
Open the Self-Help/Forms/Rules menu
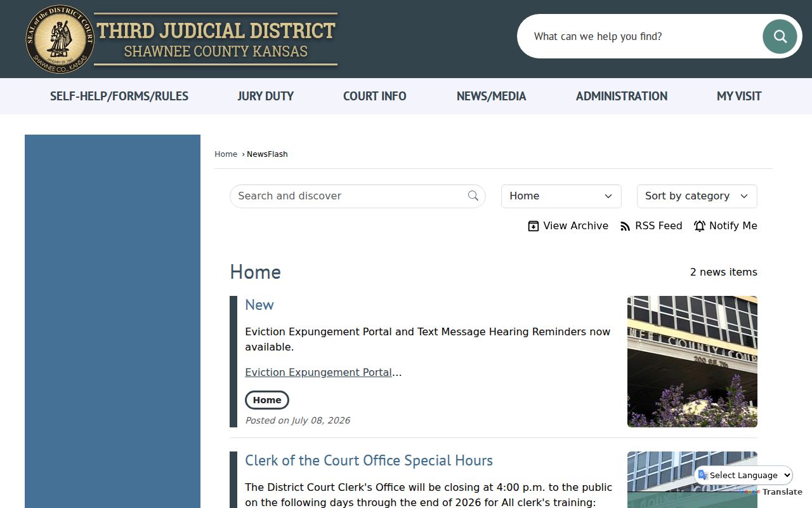tap(119, 96)
